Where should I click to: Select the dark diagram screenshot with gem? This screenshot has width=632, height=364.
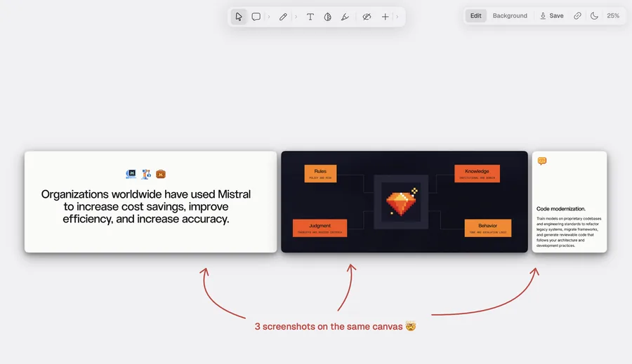[x=404, y=202]
